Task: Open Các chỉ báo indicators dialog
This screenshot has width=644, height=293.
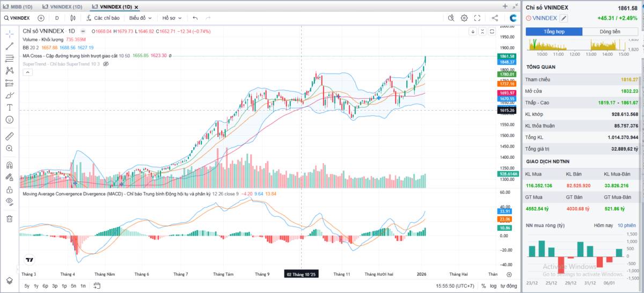Action: click(x=103, y=18)
